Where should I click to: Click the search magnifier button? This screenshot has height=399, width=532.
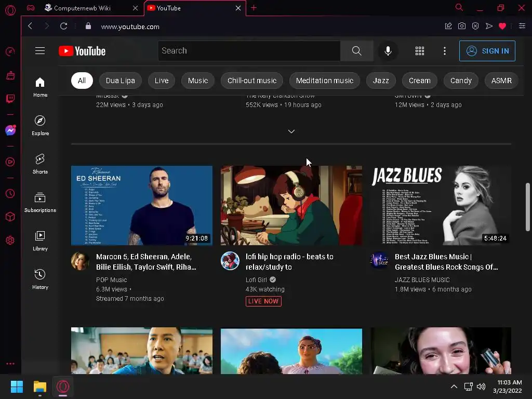tap(356, 51)
